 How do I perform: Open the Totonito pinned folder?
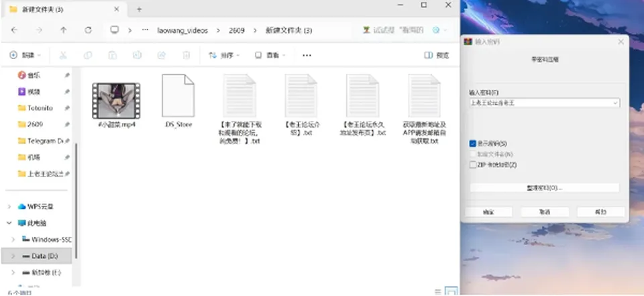36,108
